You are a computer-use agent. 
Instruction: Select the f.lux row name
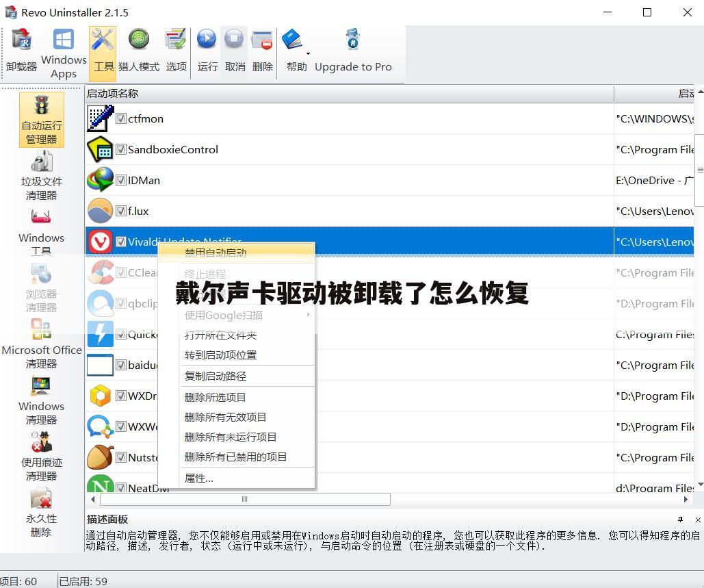138,211
